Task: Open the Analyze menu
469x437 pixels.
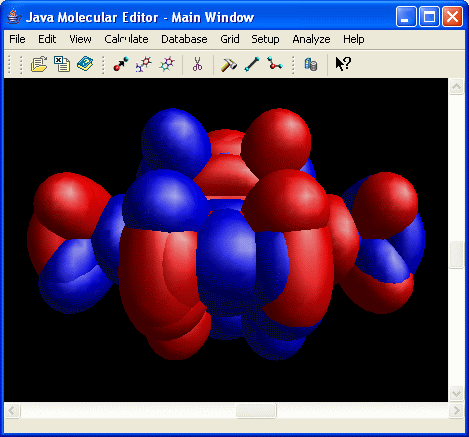Action: pyautogui.click(x=311, y=39)
